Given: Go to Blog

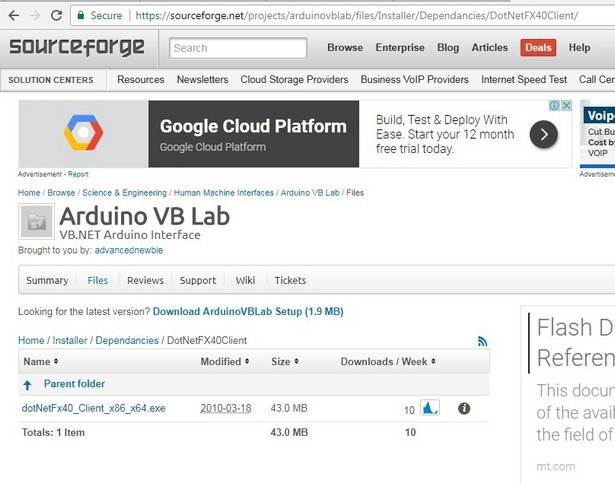Looking at the screenshot, I should tap(448, 47).
